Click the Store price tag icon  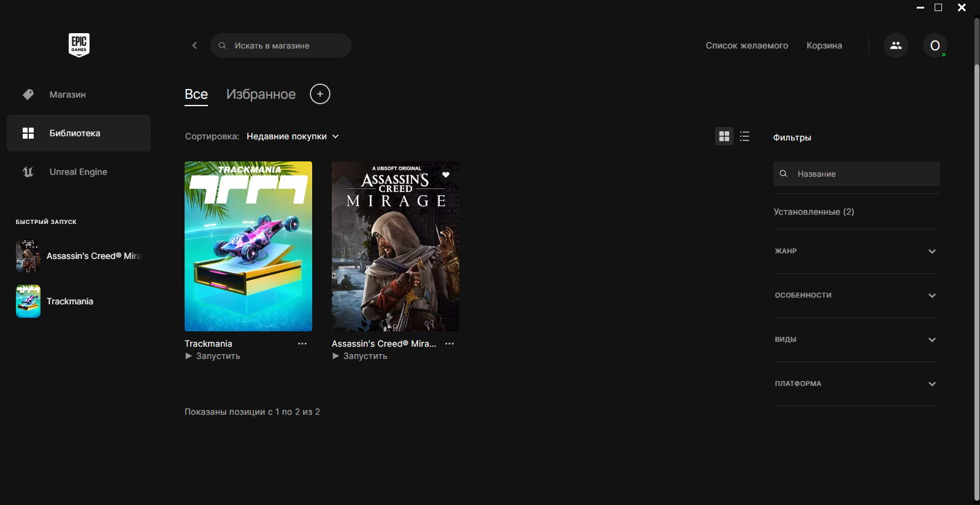coord(28,94)
